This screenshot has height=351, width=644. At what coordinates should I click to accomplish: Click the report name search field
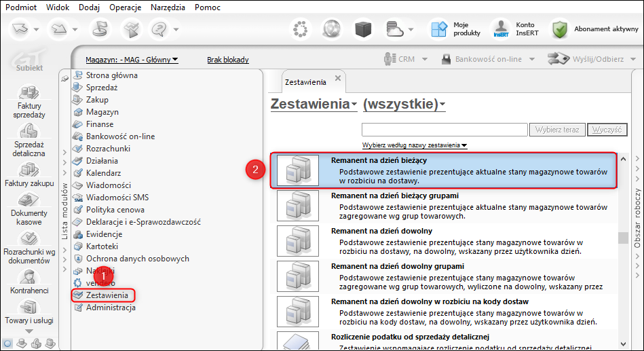pos(444,130)
